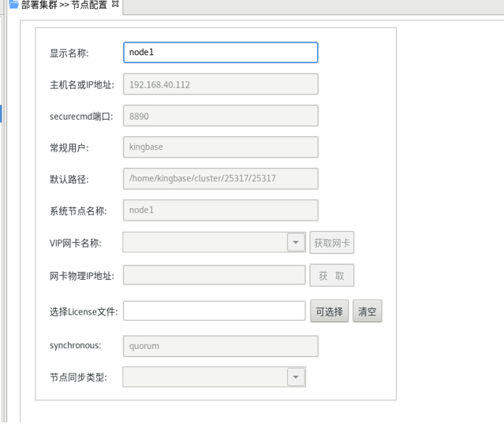Screen dimensions: 504x435
Task: Click the synchronous field showing quorum
Action: [220, 346]
